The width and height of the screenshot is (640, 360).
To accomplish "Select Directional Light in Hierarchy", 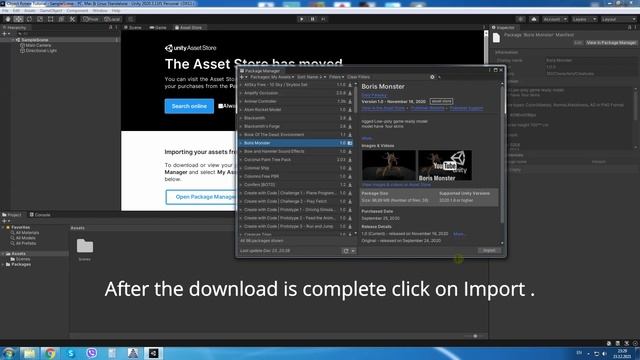I will [38, 51].
